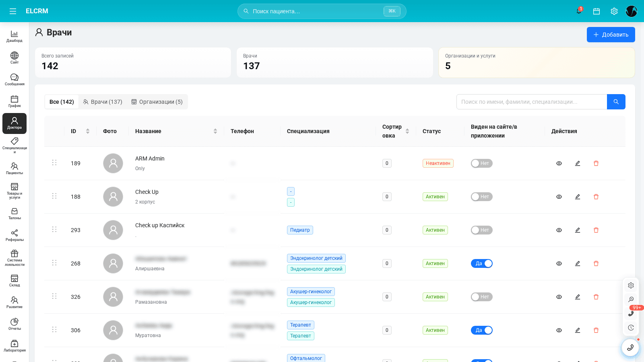
Task: Edit the Check up Каспийск record
Action: [578, 230]
